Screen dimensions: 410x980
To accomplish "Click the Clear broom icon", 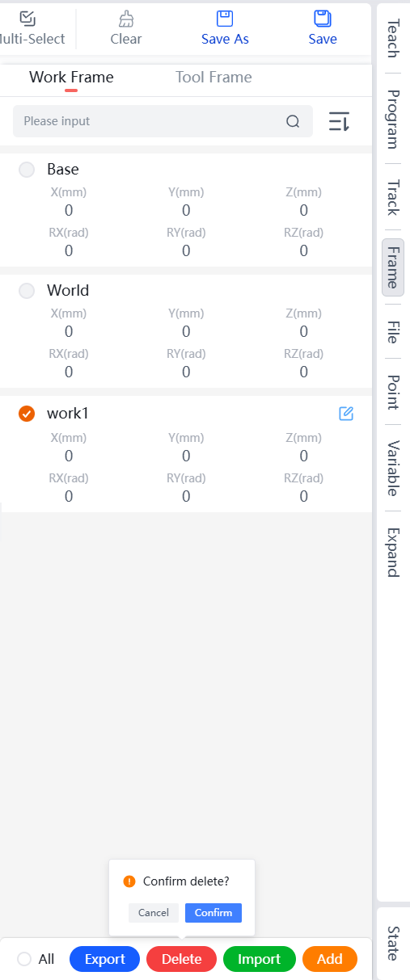I will click(x=126, y=18).
